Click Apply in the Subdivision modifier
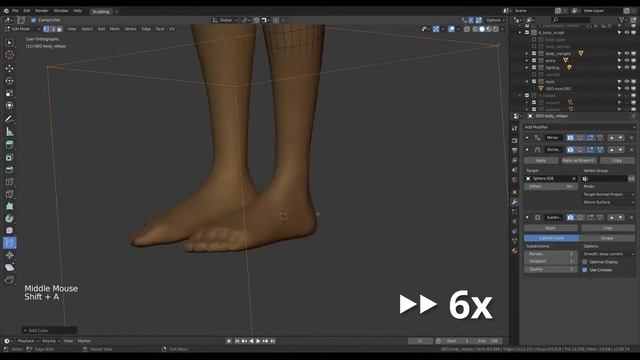This screenshot has width=640, height=360. pyautogui.click(x=551, y=228)
